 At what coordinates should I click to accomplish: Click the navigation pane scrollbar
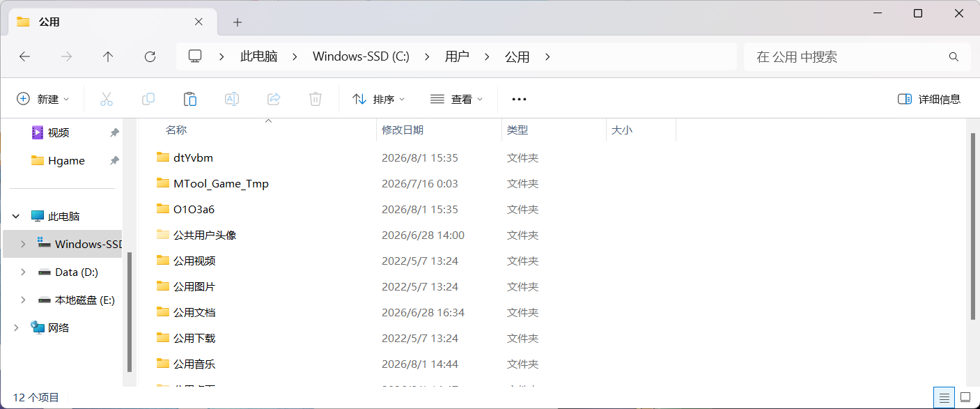click(x=129, y=312)
